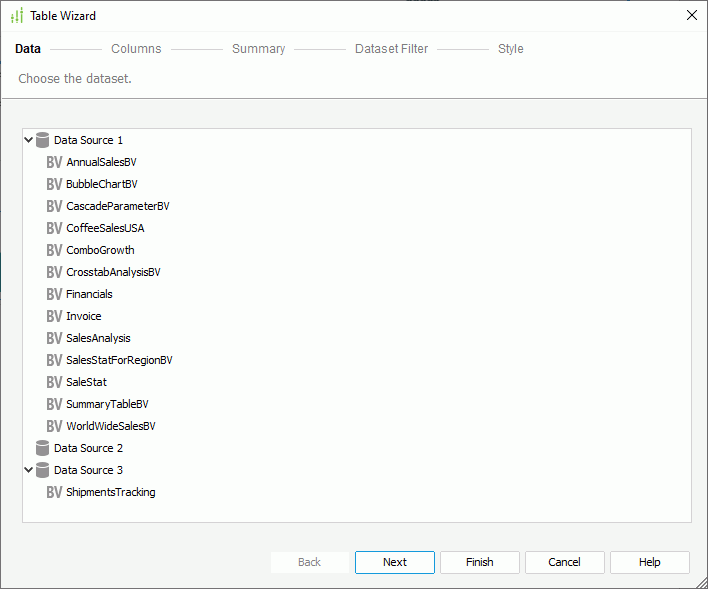Image resolution: width=708 pixels, height=589 pixels.
Task: Choose the SalesStatForRegionBV dataset
Action: (x=120, y=360)
